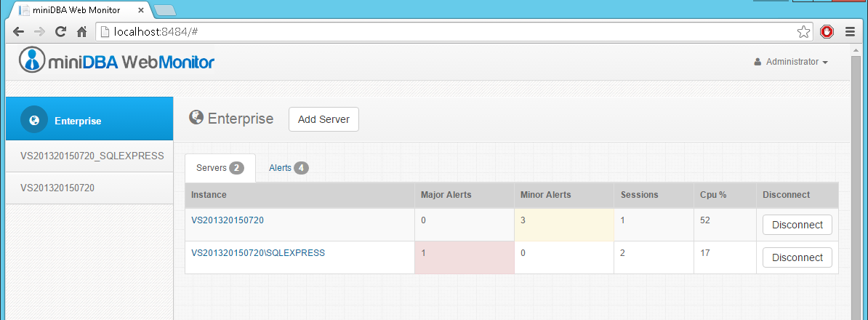Viewport: 868px width, 320px height.
Task: Click the page icon in address bar
Action: (x=105, y=31)
